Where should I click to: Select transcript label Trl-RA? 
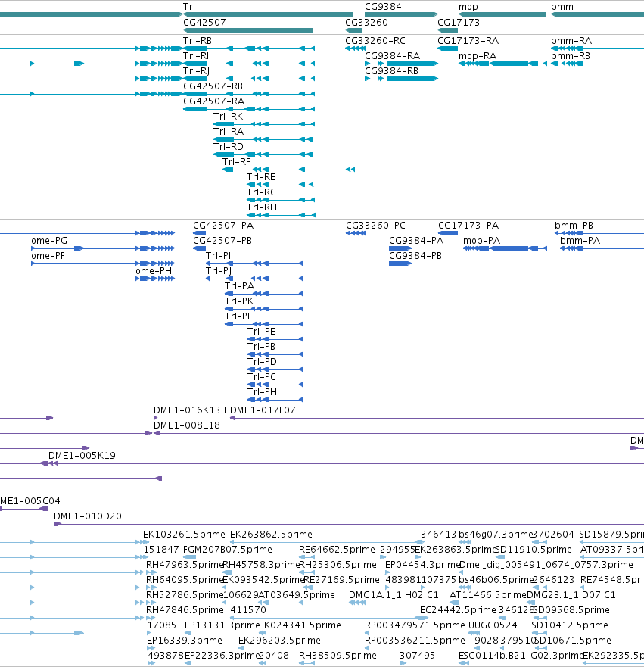(x=229, y=132)
